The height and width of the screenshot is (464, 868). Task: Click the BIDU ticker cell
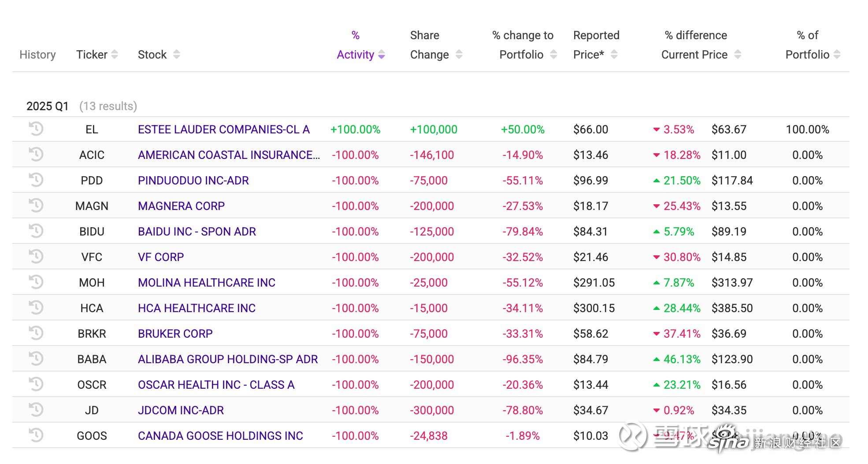click(x=92, y=232)
